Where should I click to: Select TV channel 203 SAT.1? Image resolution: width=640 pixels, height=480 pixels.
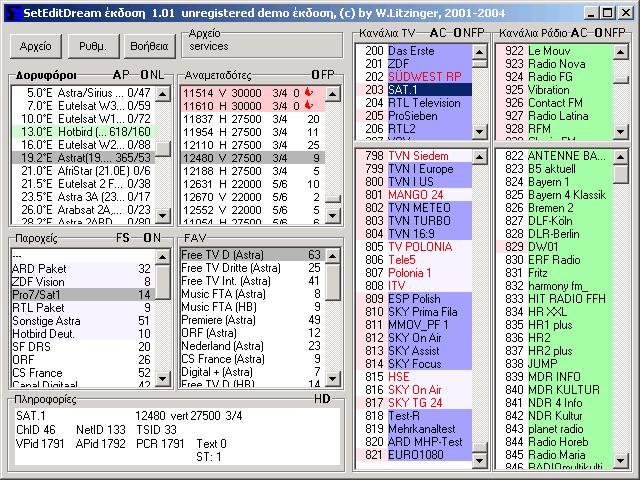point(414,90)
